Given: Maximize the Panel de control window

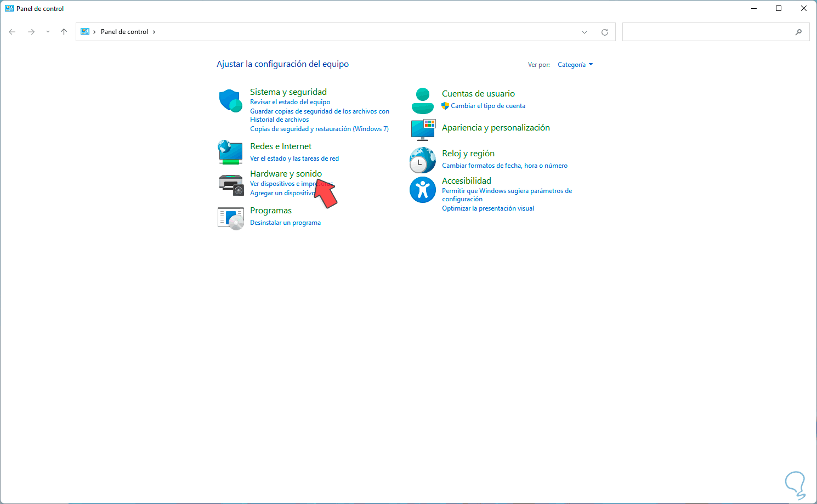Looking at the screenshot, I should [x=779, y=8].
